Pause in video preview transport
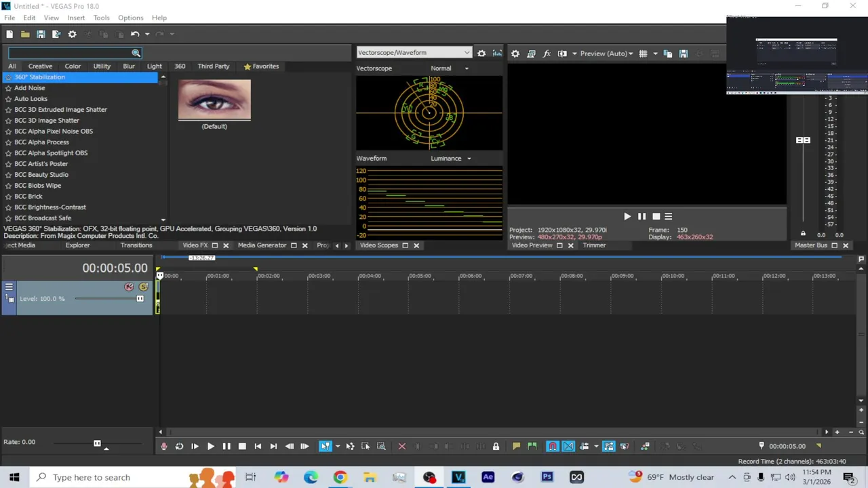This screenshot has height=488, width=868. coord(642,216)
